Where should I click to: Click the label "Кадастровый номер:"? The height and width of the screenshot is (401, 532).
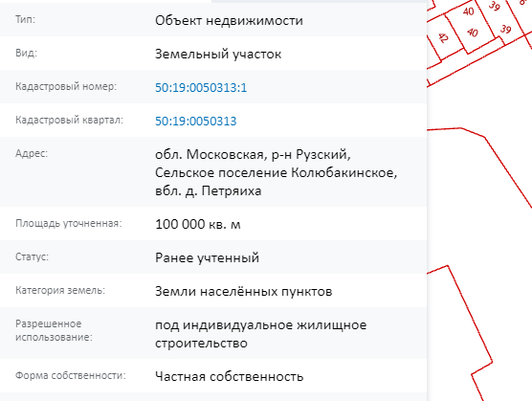coord(66,86)
